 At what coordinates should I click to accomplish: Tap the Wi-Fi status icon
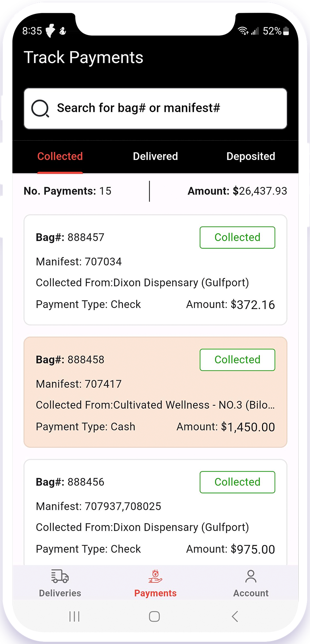pyautogui.click(x=243, y=31)
